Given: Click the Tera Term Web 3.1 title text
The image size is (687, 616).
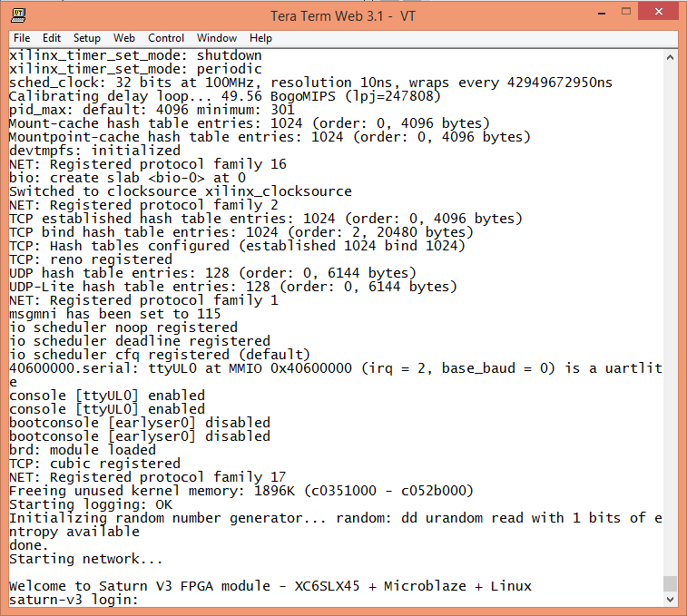Looking at the screenshot, I should pyautogui.click(x=343, y=15).
